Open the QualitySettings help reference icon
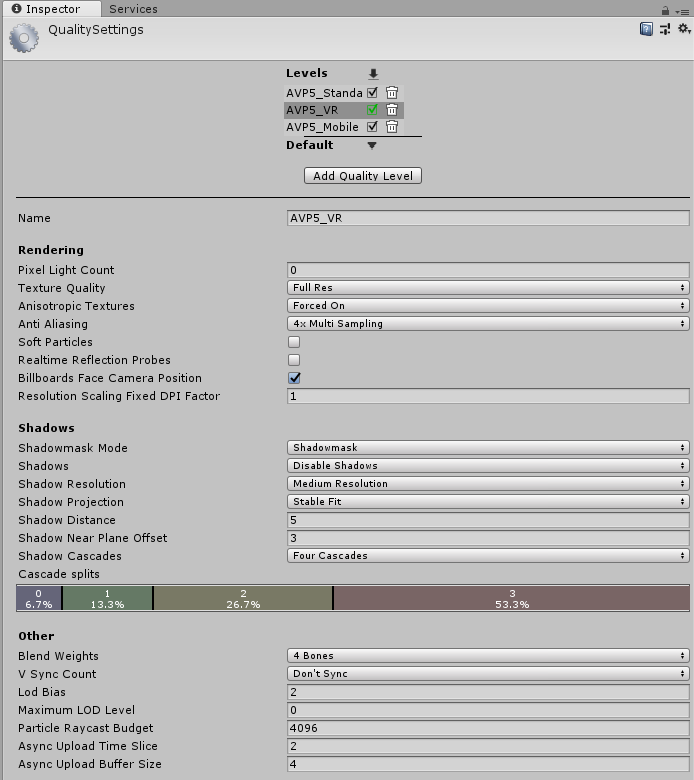 click(x=646, y=29)
